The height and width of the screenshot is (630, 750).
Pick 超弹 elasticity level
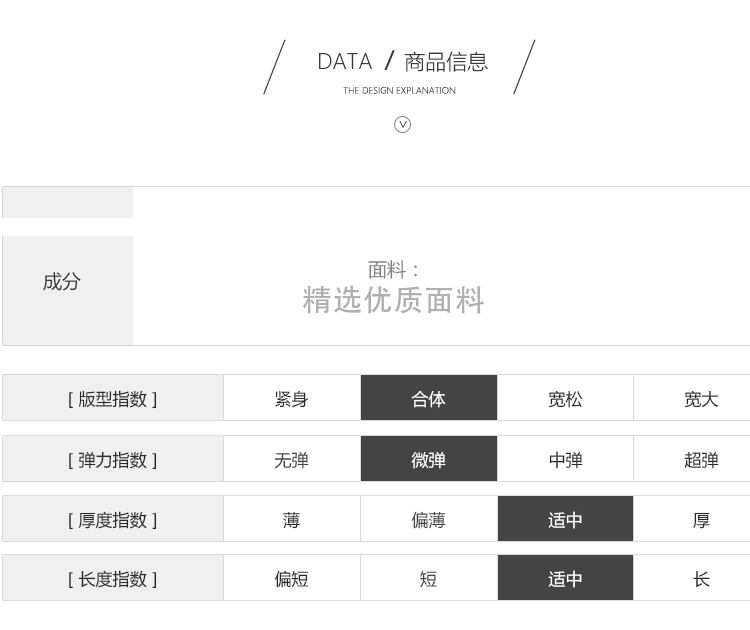tap(700, 460)
